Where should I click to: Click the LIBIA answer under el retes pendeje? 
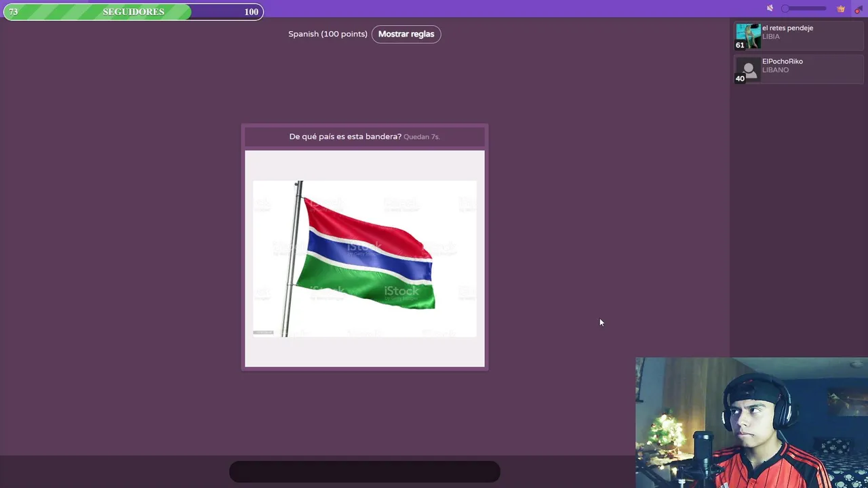[771, 37]
